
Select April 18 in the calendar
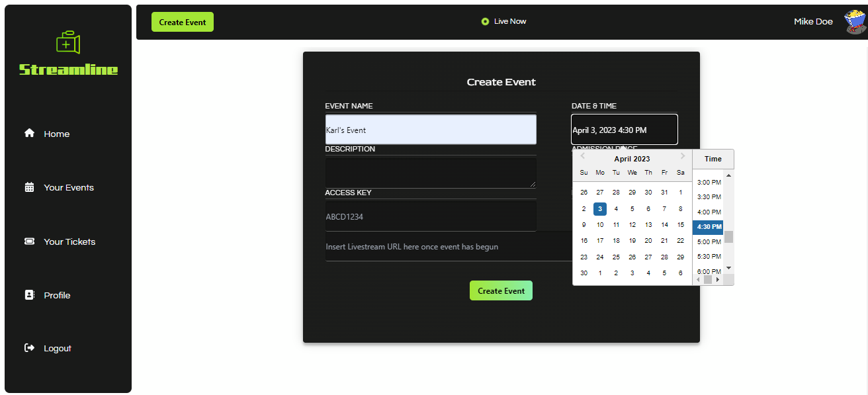[616, 241]
